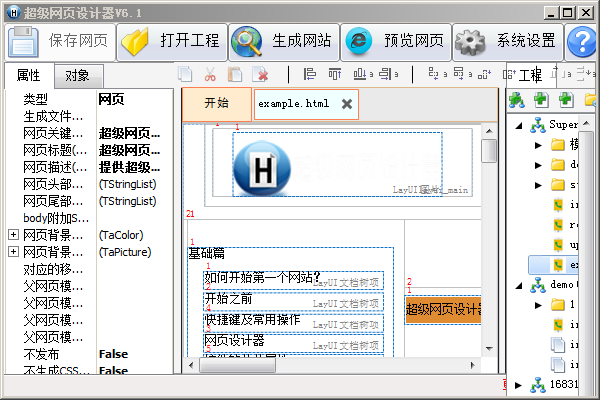
Task: Expand the 16831 project node
Action: [x=518, y=385]
